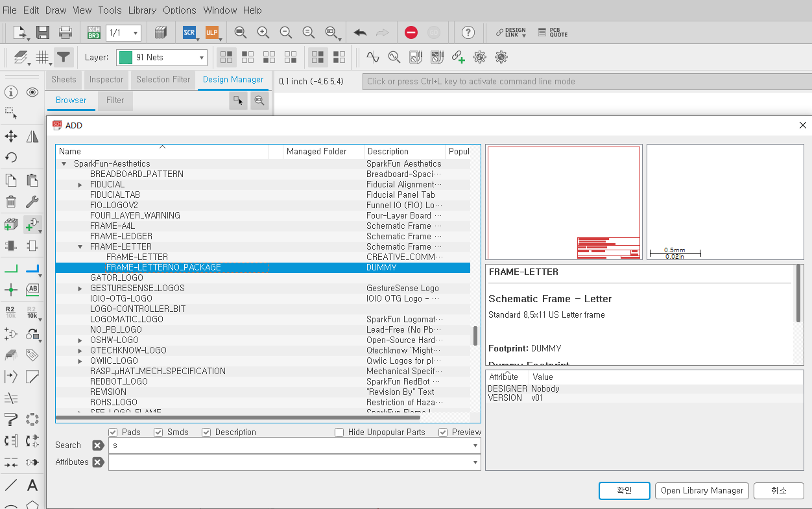Click the undo arrow icon
Screen dimensions: 812x509
(360, 32)
